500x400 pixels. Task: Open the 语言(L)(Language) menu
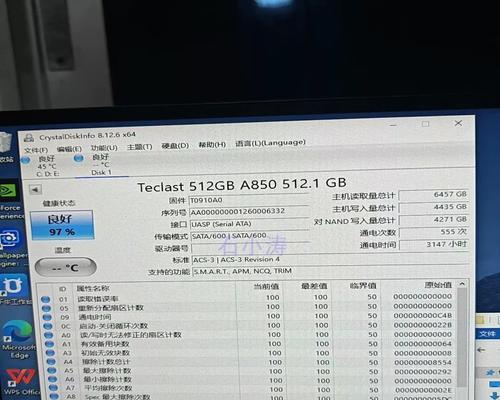(270, 143)
